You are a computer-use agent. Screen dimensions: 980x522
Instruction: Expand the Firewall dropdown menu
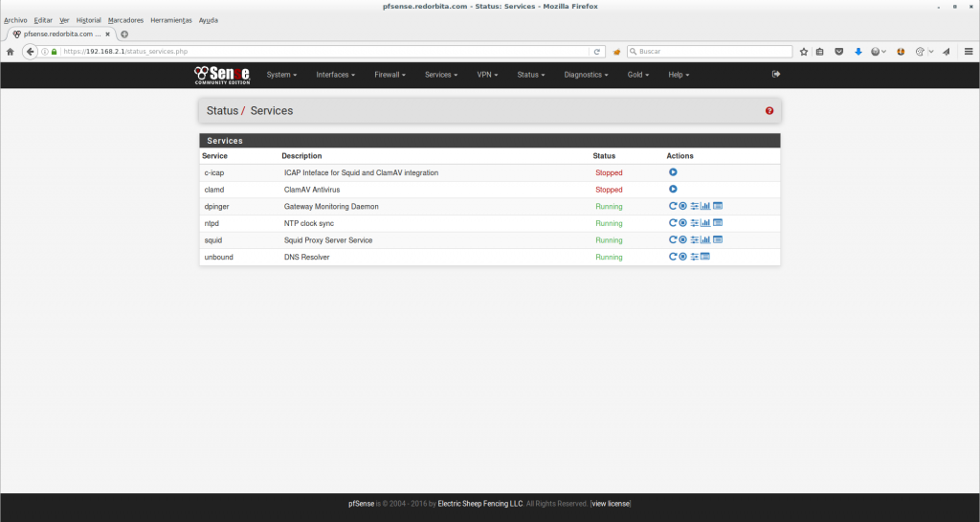[390, 75]
